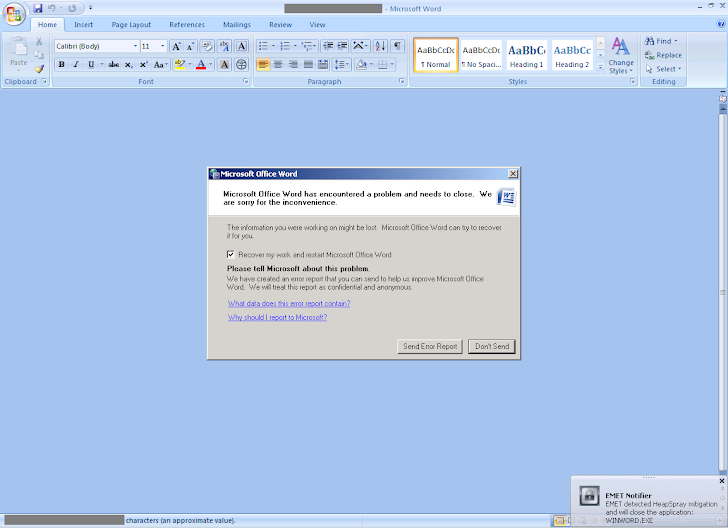Click Enclose Characters icon

(241, 65)
